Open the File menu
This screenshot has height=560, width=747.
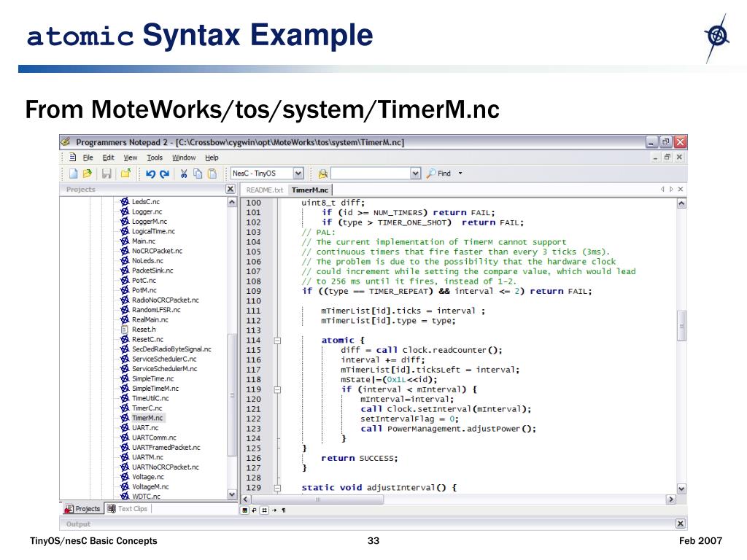click(88, 157)
